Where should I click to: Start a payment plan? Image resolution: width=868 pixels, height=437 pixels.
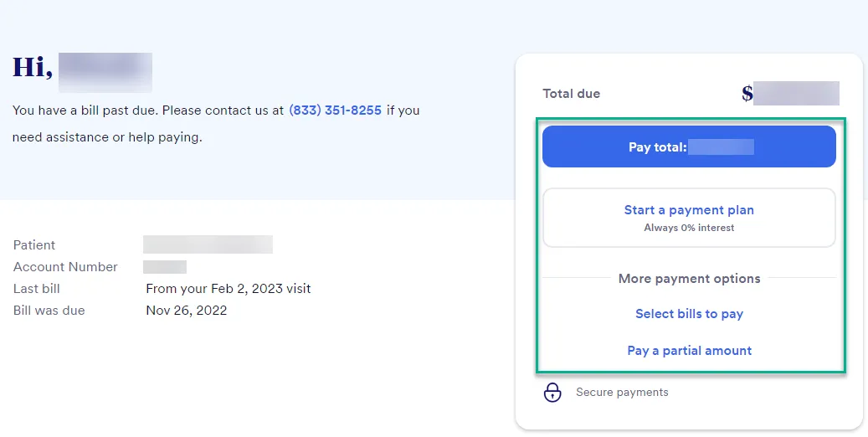[689, 218]
